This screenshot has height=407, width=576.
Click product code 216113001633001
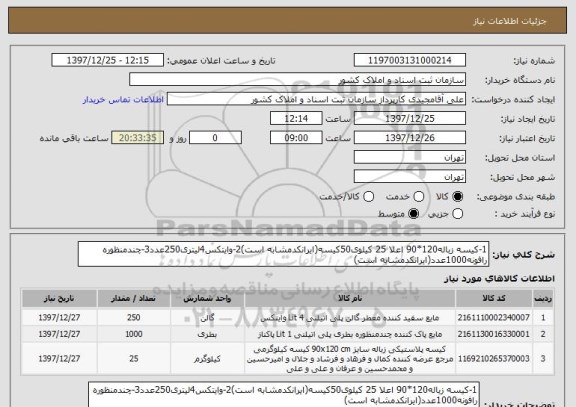tap(494, 334)
